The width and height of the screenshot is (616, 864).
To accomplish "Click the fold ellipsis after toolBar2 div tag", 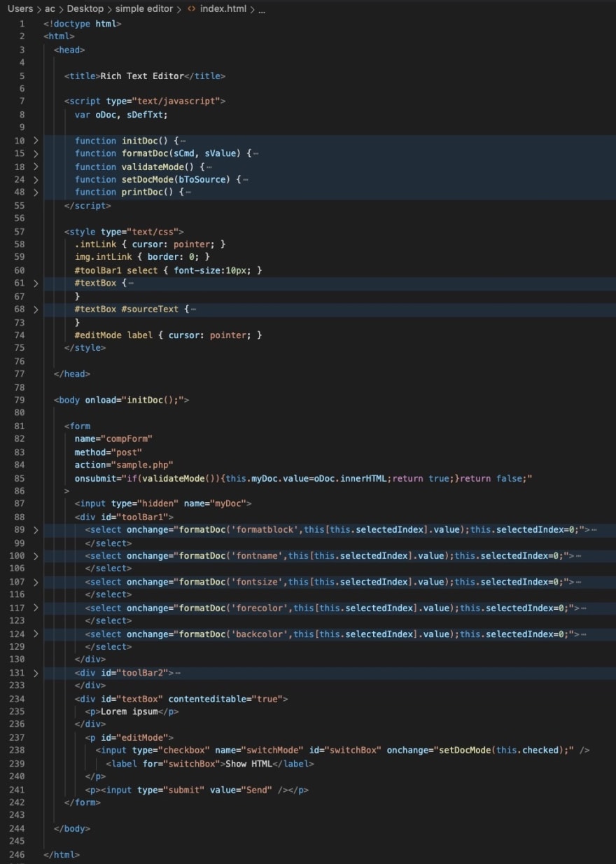I will 178,673.
